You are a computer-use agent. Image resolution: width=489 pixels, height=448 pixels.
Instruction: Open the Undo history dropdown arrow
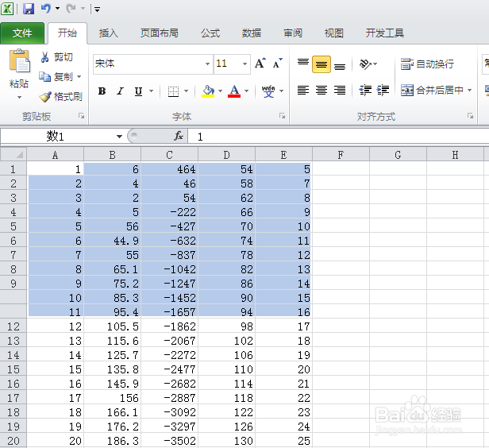point(57,9)
